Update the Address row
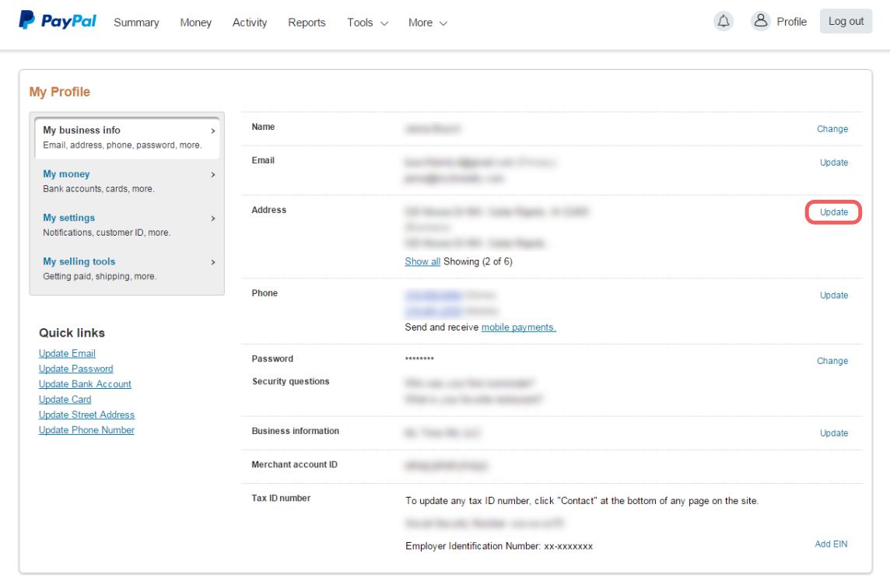This screenshot has width=890, height=588. pyautogui.click(x=834, y=212)
